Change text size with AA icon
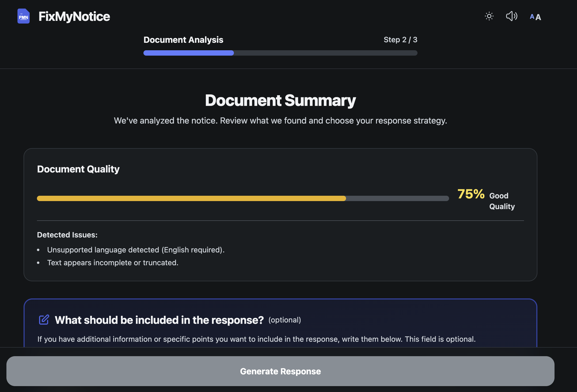 coord(535,17)
